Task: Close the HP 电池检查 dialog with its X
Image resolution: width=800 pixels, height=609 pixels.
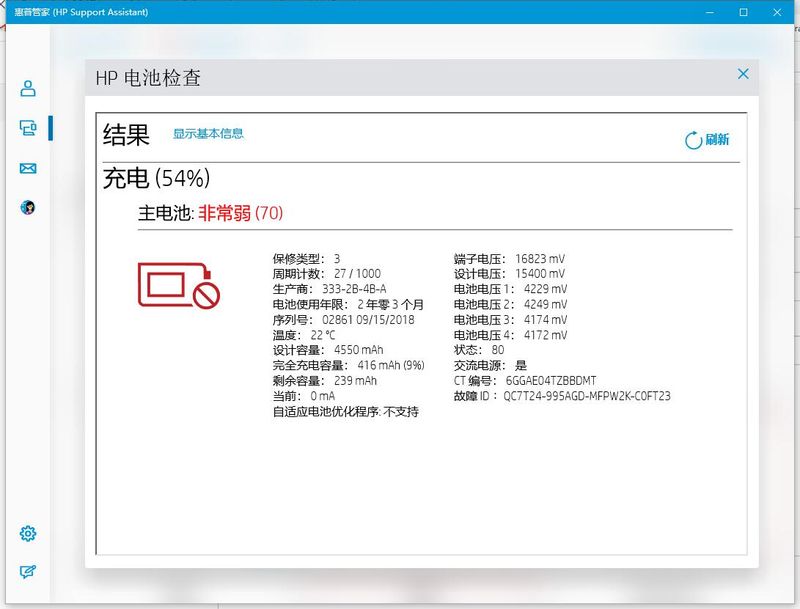Action: [x=743, y=74]
